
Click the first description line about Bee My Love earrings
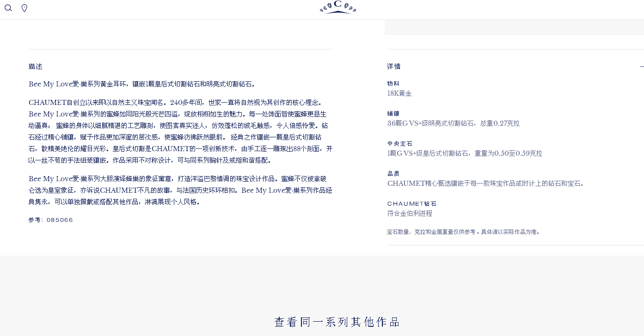pyautogui.click(x=142, y=84)
